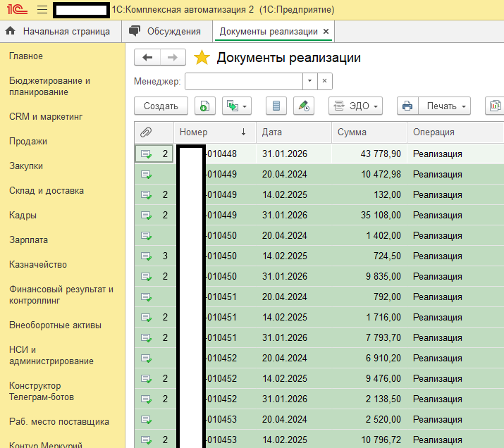
Task: Click into the Менеджер input field
Action: tap(244, 81)
